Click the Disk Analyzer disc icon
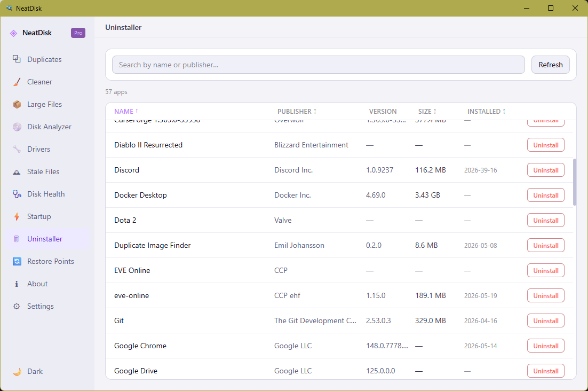The image size is (588, 391). point(17,127)
